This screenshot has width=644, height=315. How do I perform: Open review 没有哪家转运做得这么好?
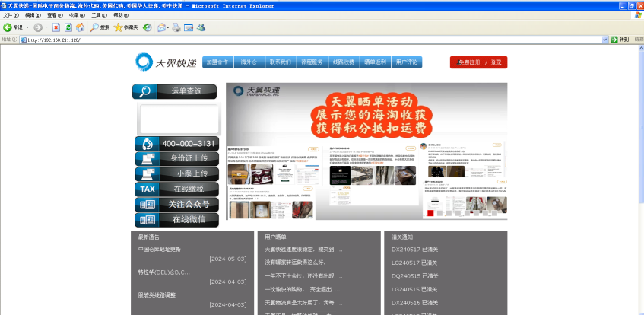pyautogui.click(x=297, y=262)
